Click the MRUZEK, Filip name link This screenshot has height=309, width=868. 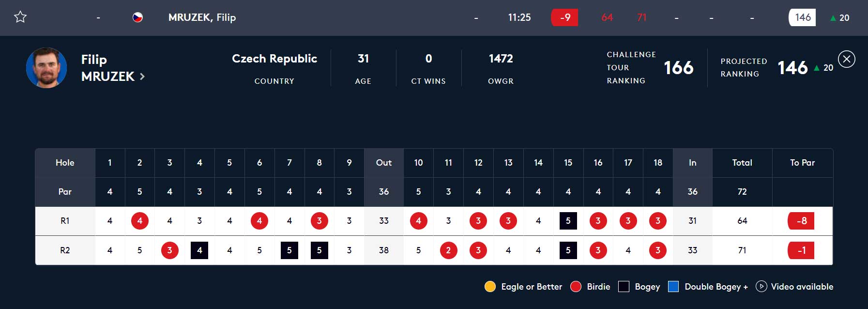point(202,17)
